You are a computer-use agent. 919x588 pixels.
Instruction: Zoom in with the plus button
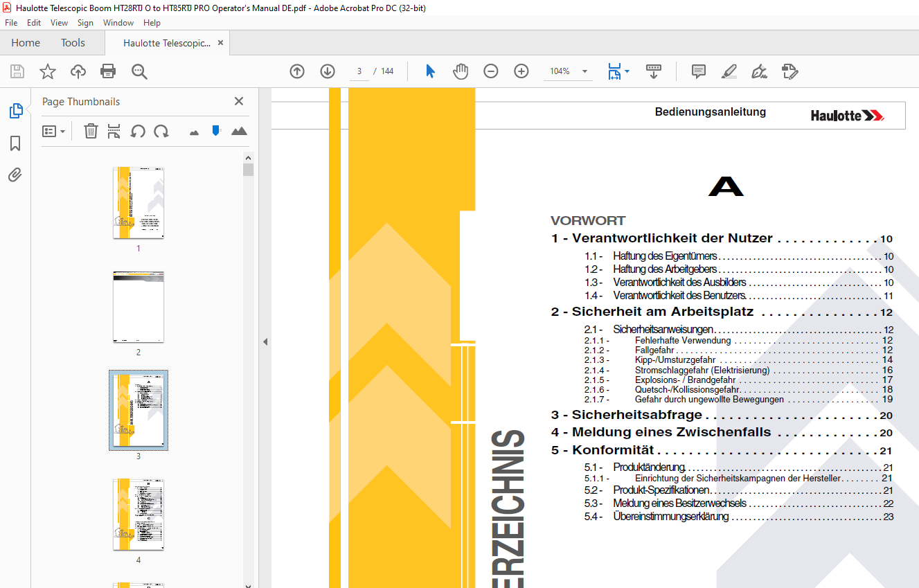coord(521,71)
